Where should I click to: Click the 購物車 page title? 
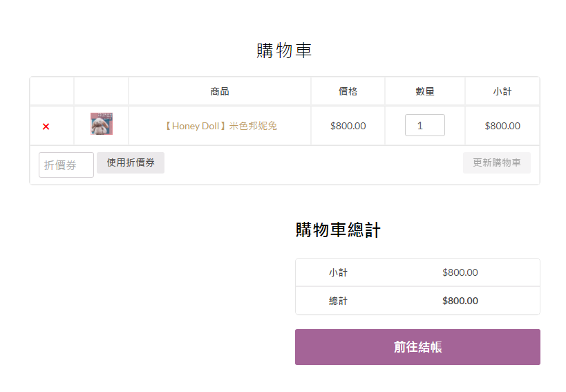[x=284, y=50]
